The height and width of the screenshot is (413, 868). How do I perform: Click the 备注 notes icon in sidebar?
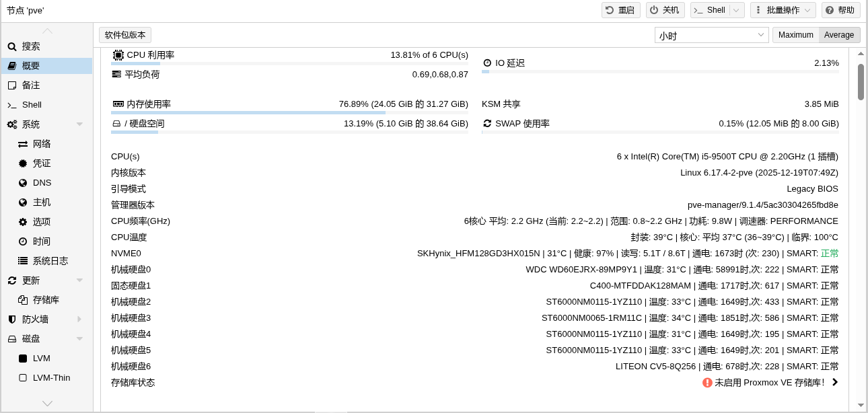pos(11,85)
